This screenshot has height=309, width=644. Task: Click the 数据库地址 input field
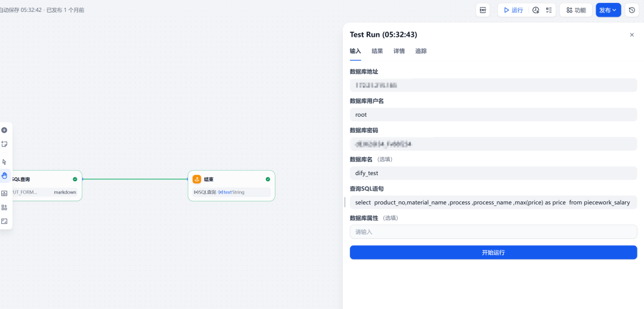tap(493, 85)
